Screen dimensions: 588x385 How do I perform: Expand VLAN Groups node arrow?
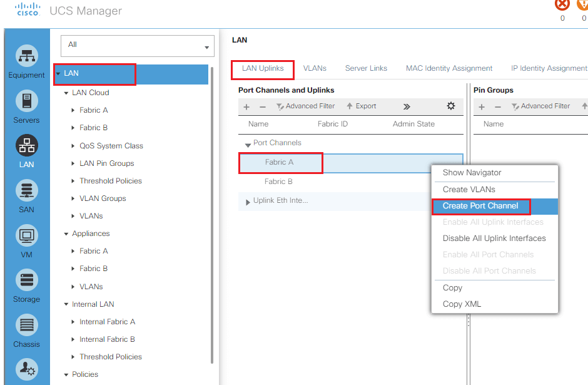click(x=73, y=198)
